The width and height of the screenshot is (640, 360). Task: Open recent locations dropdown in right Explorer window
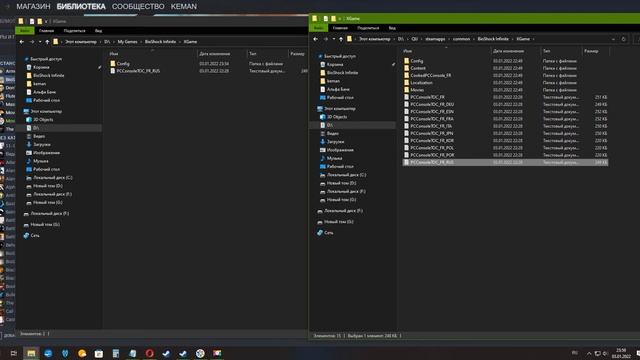[x=333, y=39]
